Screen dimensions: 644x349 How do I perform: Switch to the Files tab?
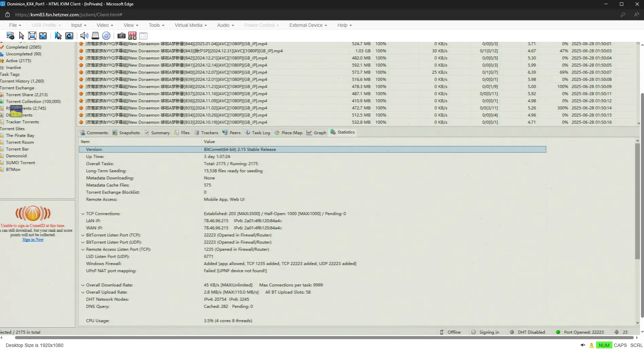(x=182, y=133)
